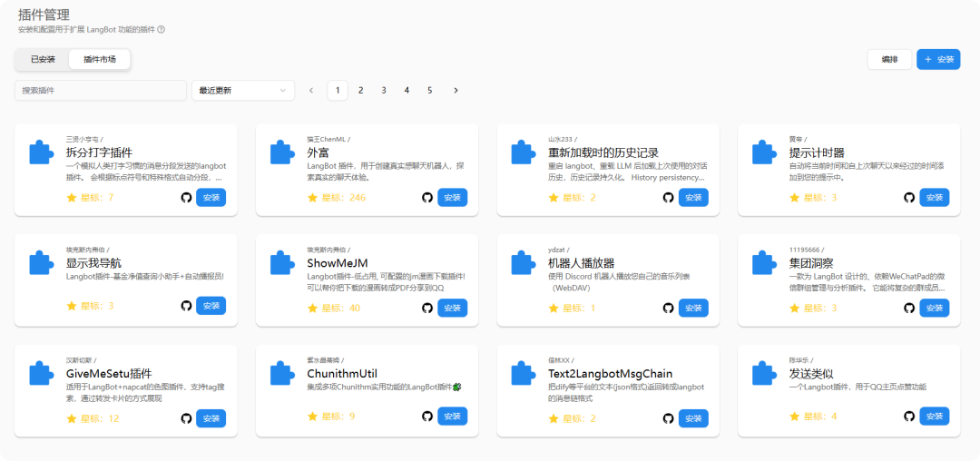Click the puzzle icon of 显示我导航
This screenshot has height=461, width=980.
tap(42, 263)
